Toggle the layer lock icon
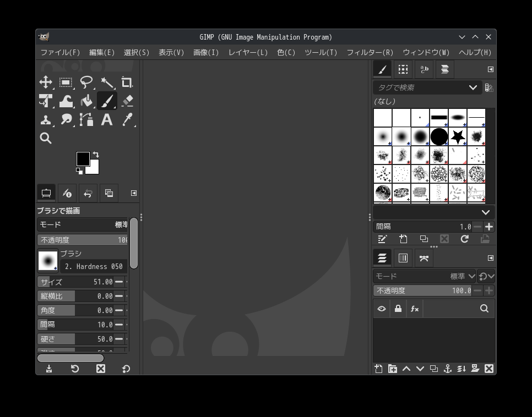The width and height of the screenshot is (532, 417). click(398, 309)
